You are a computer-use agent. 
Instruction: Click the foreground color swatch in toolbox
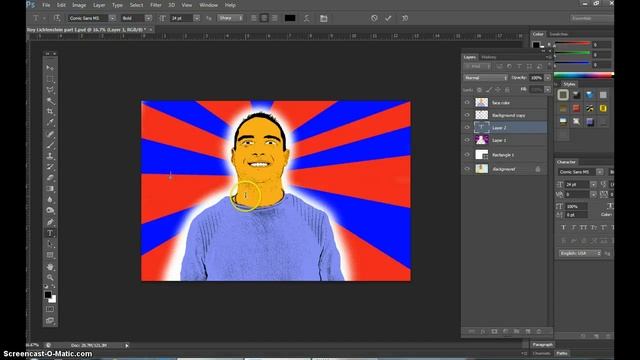[48, 295]
